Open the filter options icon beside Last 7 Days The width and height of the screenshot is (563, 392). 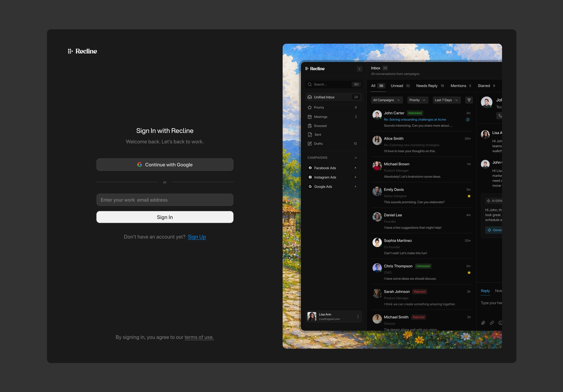point(469,100)
